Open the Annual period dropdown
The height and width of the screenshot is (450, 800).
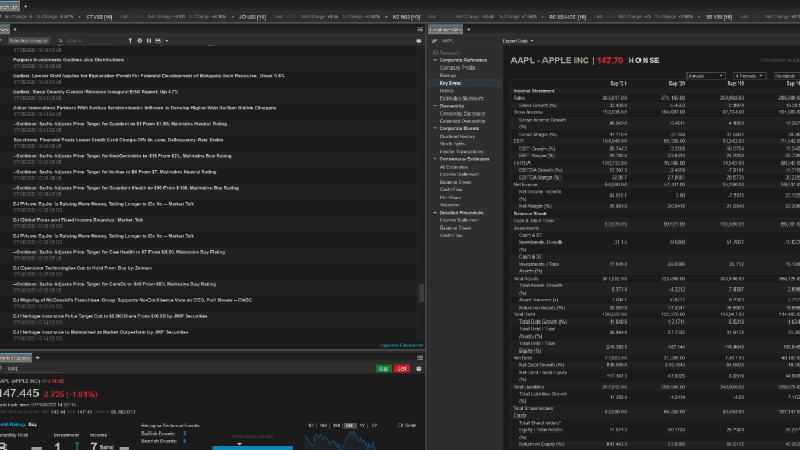705,76
